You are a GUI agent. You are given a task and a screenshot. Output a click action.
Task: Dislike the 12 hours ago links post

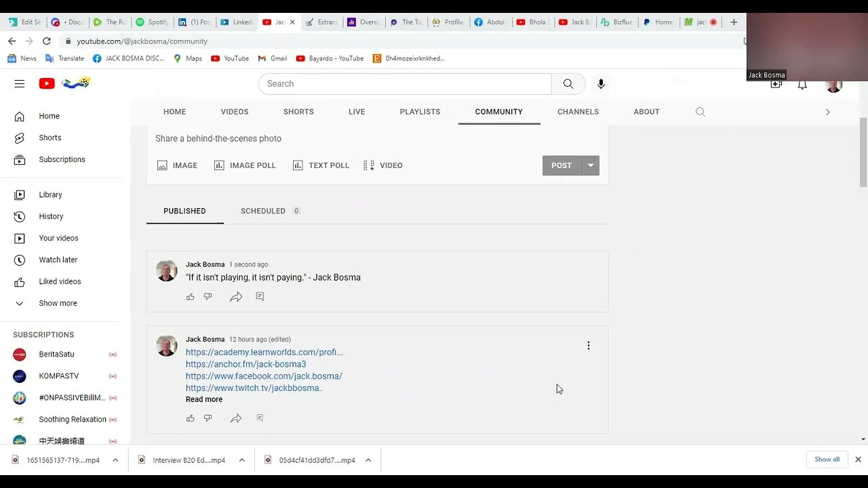pos(208,418)
